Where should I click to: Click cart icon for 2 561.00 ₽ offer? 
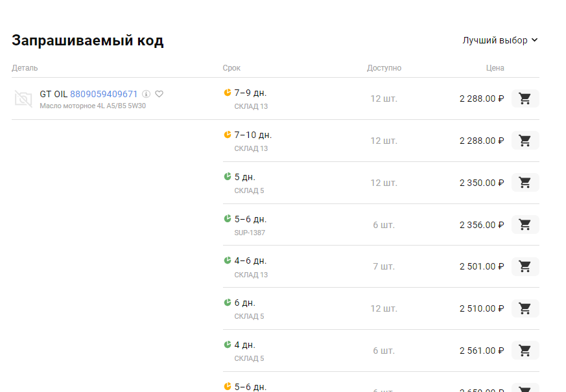[525, 351]
